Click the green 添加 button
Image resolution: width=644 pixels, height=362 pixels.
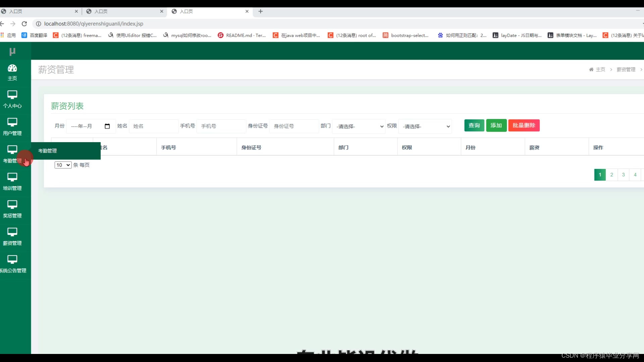tap(496, 125)
